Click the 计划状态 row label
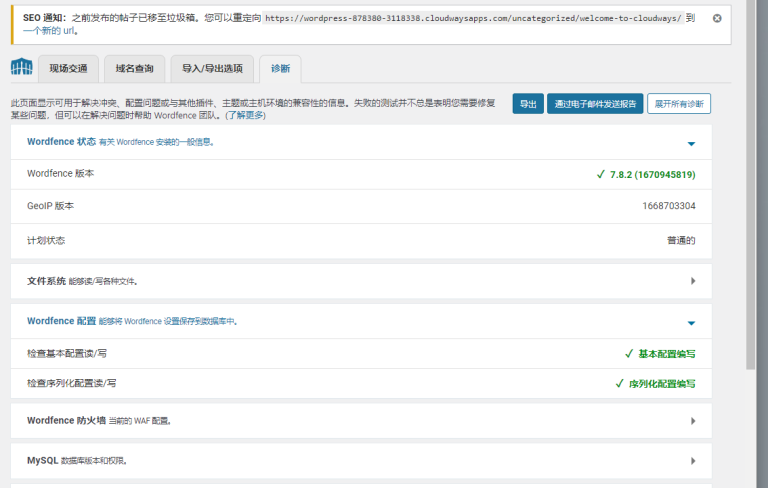 [46, 241]
